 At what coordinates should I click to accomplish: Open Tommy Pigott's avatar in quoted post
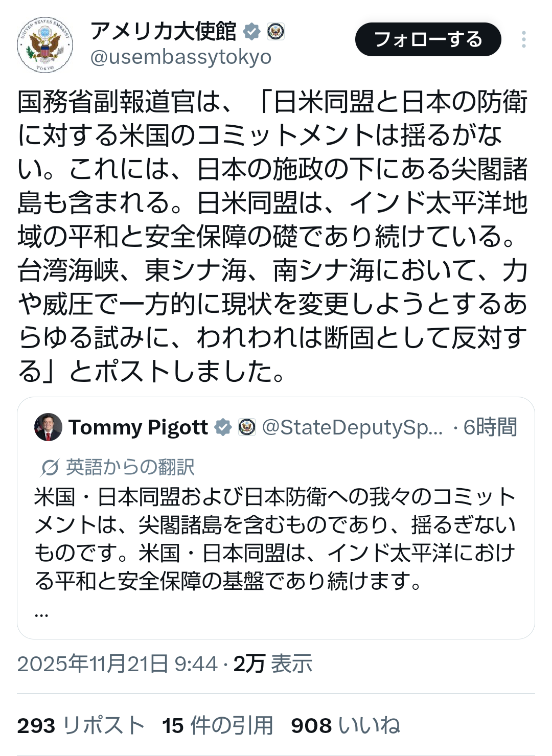[48, 427]
